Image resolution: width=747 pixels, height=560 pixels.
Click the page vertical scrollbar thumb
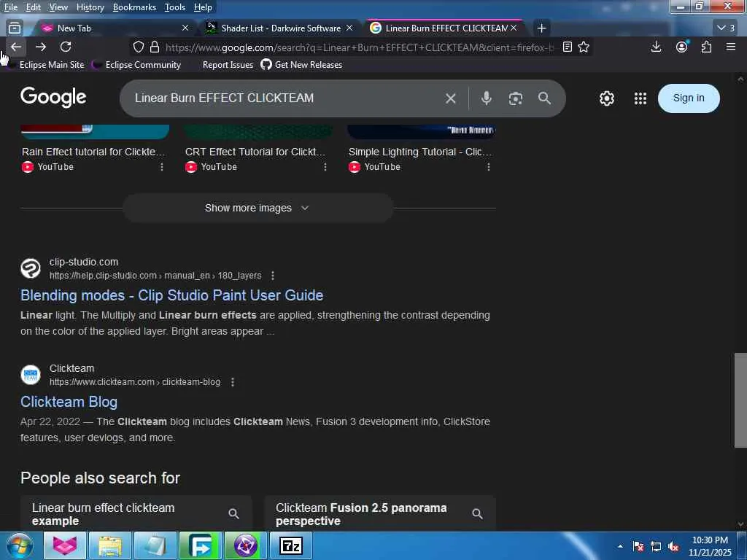pyautogui.click(x=740, y=400)
